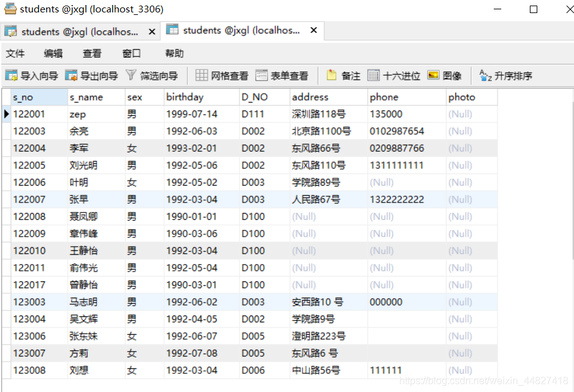Select phone cell 111111
The height and width of the screenshot is (392, 574).
[x=407, y=370]
